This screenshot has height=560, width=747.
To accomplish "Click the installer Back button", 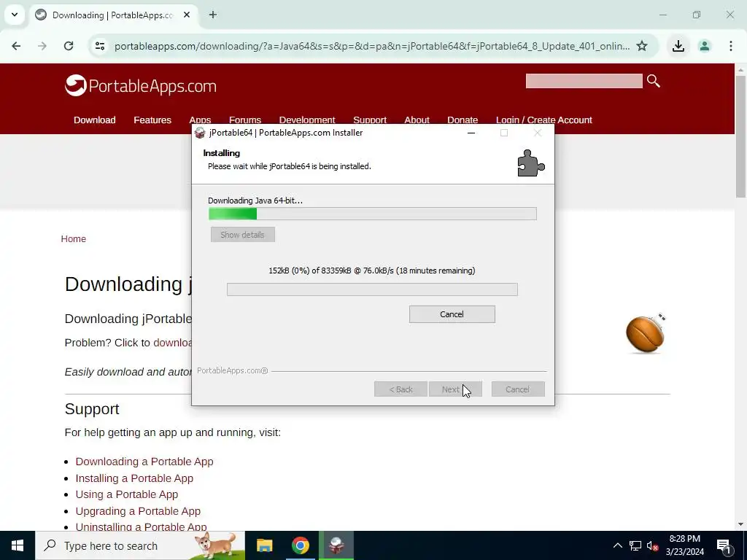I will click(x=400, y=389).
